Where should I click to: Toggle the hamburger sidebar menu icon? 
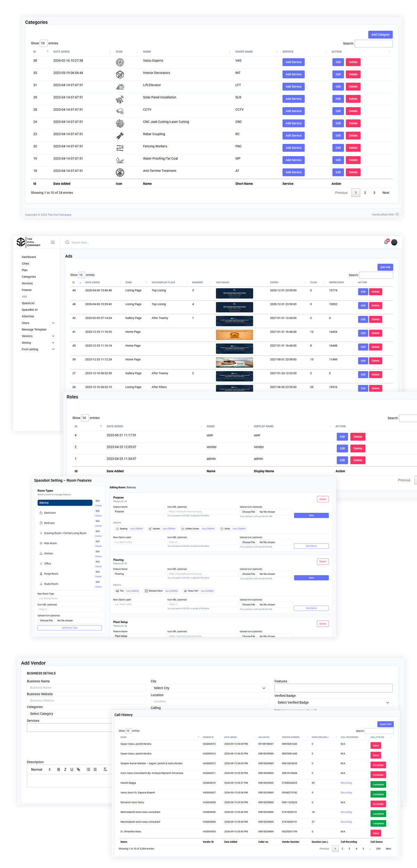coord(53,242)
